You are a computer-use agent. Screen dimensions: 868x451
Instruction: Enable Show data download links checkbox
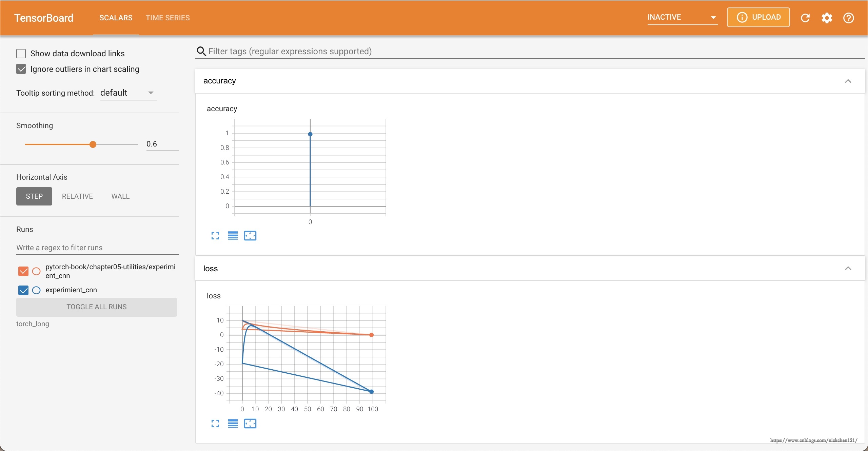pos(21,54)
